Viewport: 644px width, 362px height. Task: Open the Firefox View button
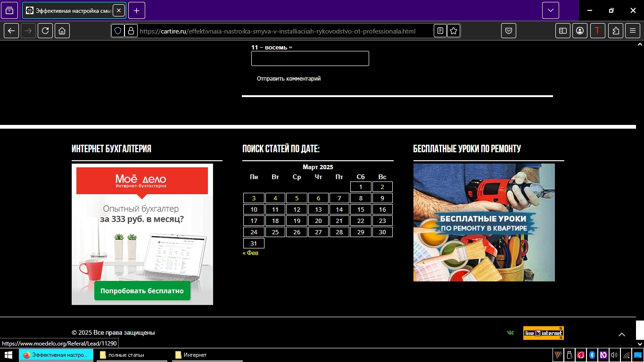pyautogui.click(x=9, y=10)
